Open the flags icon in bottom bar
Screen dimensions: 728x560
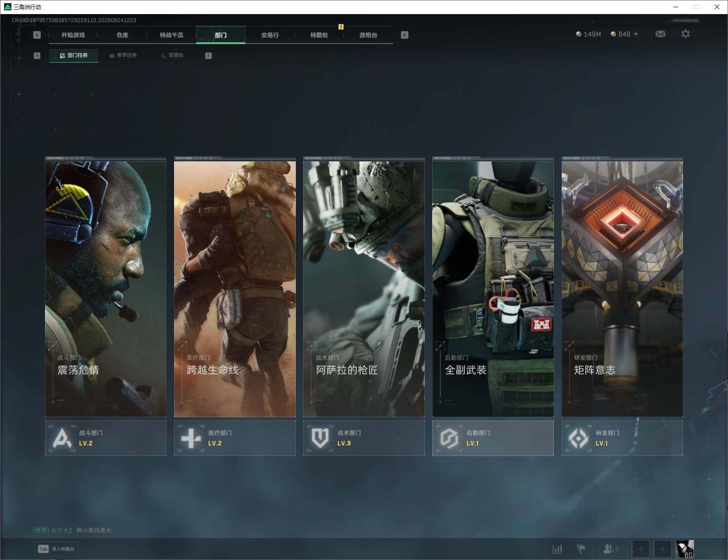click(x=581, y=549)
